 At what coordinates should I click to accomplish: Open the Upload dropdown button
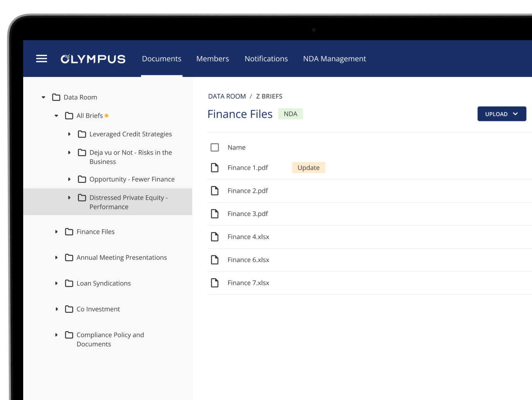tap(501, 114)
